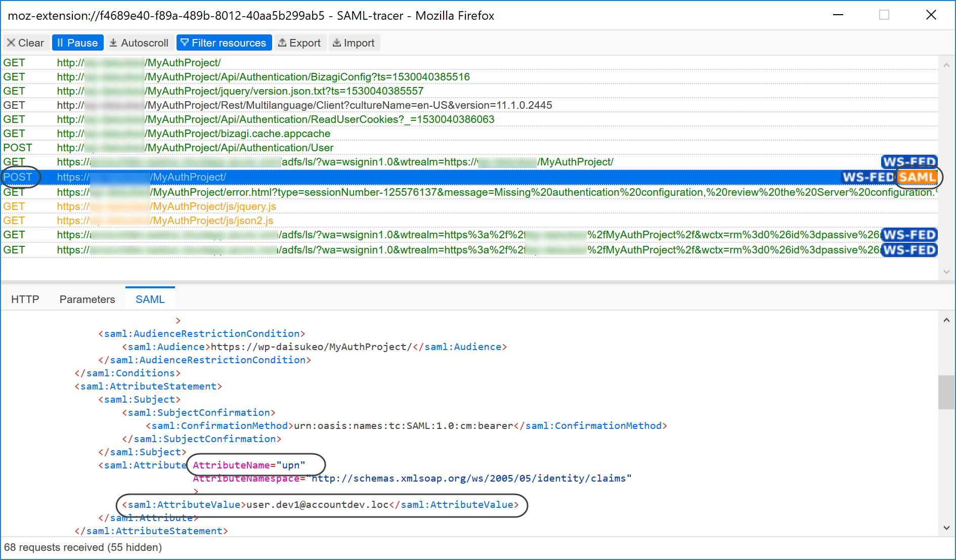The height and width of the screenshot is (560, 956).
Task: Click WS-FED badge on last request row
Action: pyautogui.click(x=909, y=250)
